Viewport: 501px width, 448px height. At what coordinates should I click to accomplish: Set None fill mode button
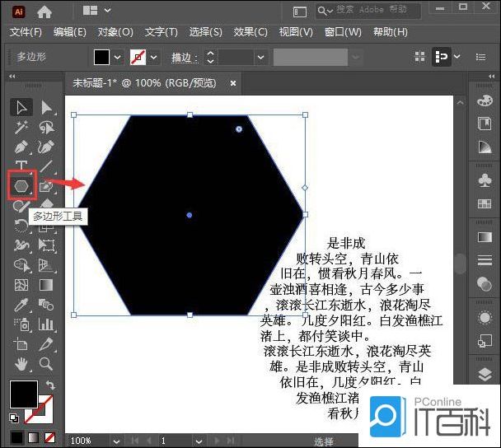[49, 438]
